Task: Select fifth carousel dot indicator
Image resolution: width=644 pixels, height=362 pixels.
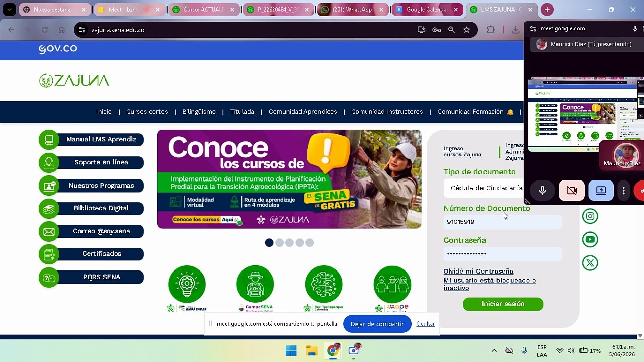Action: click(309, 243)
